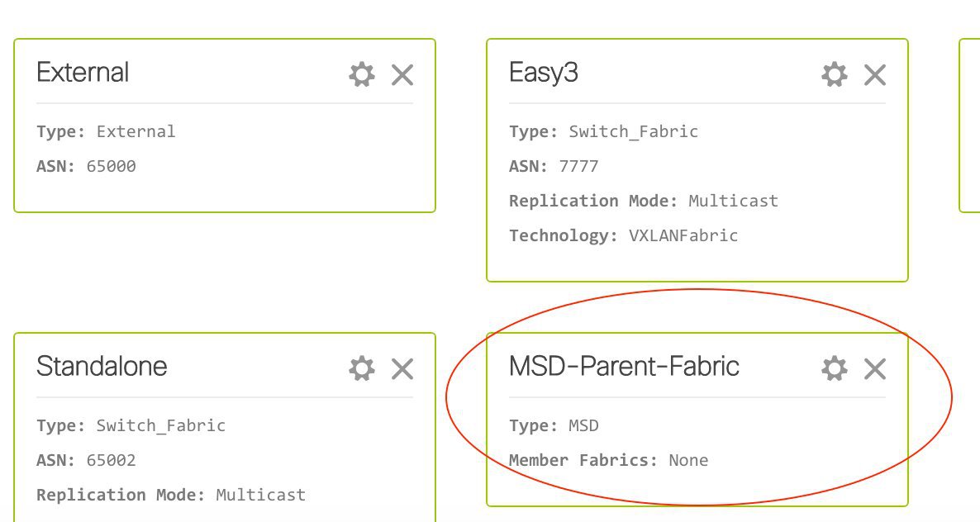Click the External ASN value 65000

(112, 166)
